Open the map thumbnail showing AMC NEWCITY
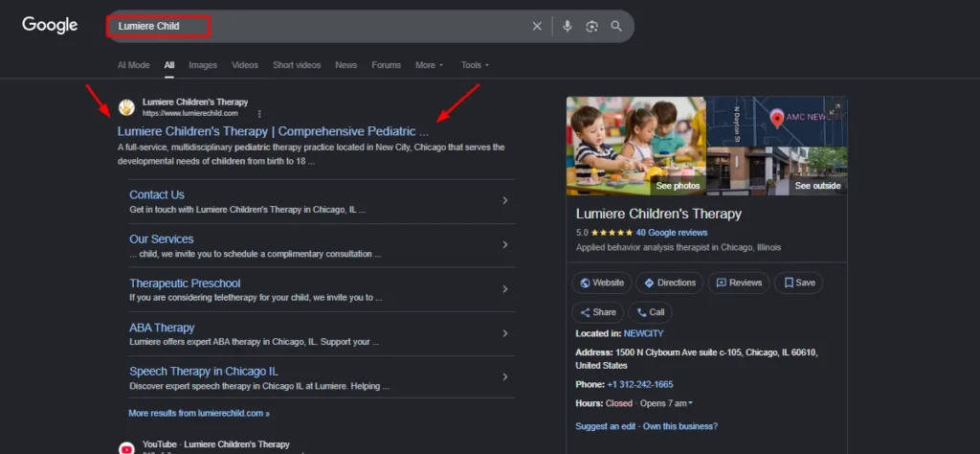 [777, 122]
